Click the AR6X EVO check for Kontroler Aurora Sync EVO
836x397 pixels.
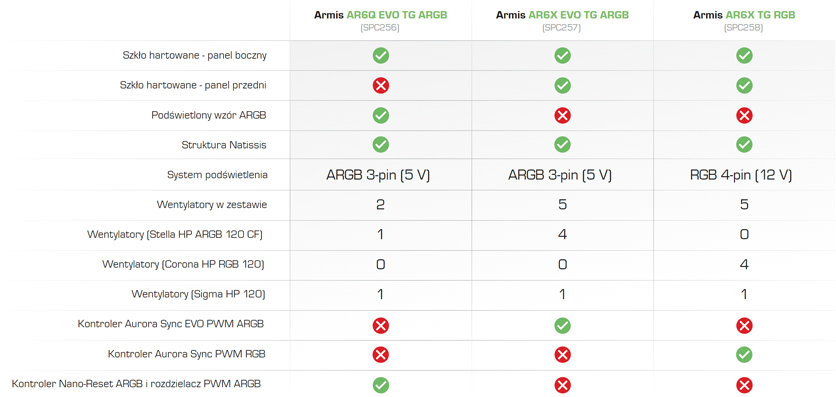click(562, 325)
